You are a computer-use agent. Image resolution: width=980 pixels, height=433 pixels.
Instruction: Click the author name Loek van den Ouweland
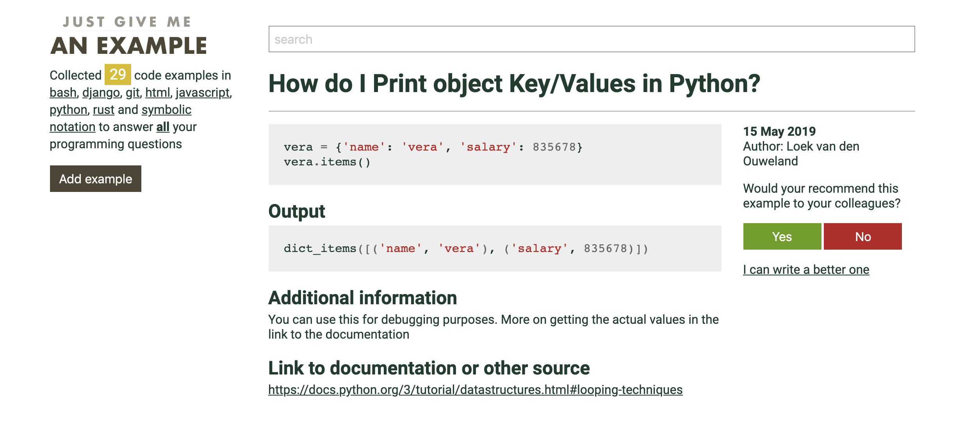click(x=801, y=154)
